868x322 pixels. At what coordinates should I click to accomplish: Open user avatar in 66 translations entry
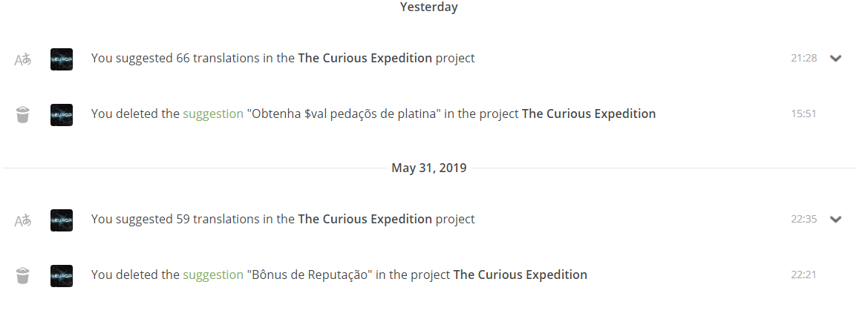click(x=62, y=59)
